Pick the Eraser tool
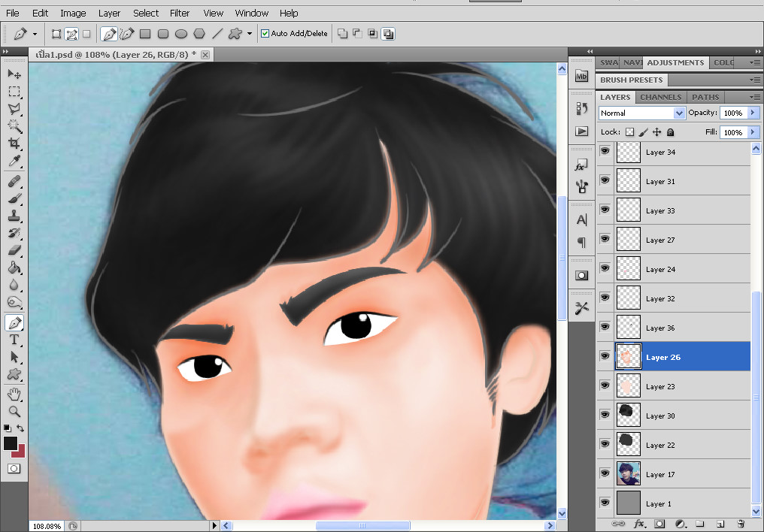The image size is (764, 532). pyautogui.click(x=14, y=251)
